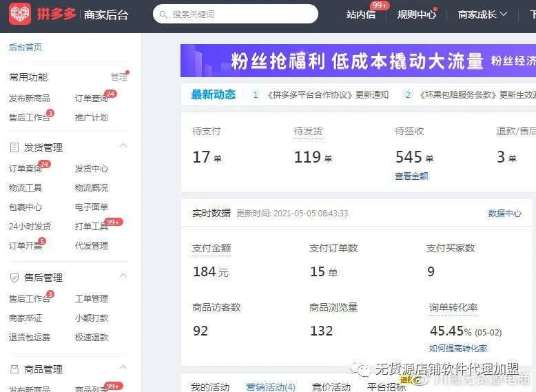Click the 询单转化率 label
The width and height of the screenshot is (536, 392).
click(453, 307)
